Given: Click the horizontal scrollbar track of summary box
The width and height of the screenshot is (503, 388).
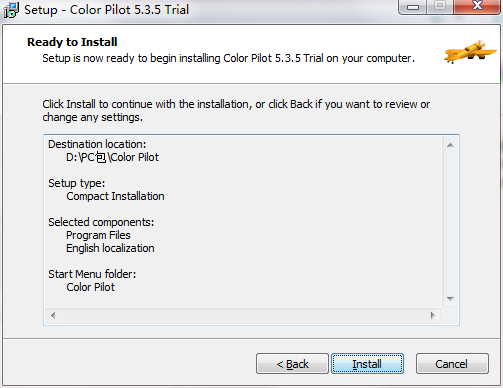Looking at the screenshot, I should tap(243, 315).
